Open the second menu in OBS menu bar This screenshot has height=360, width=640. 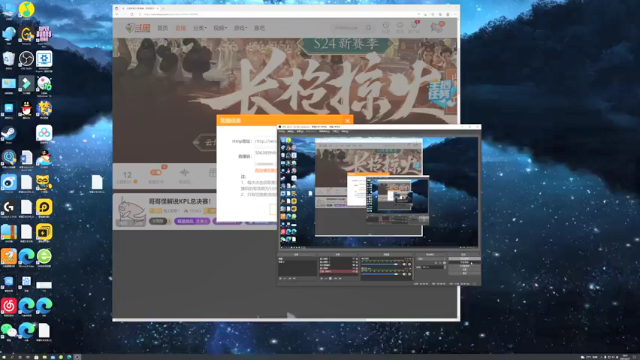click(291, 131)
